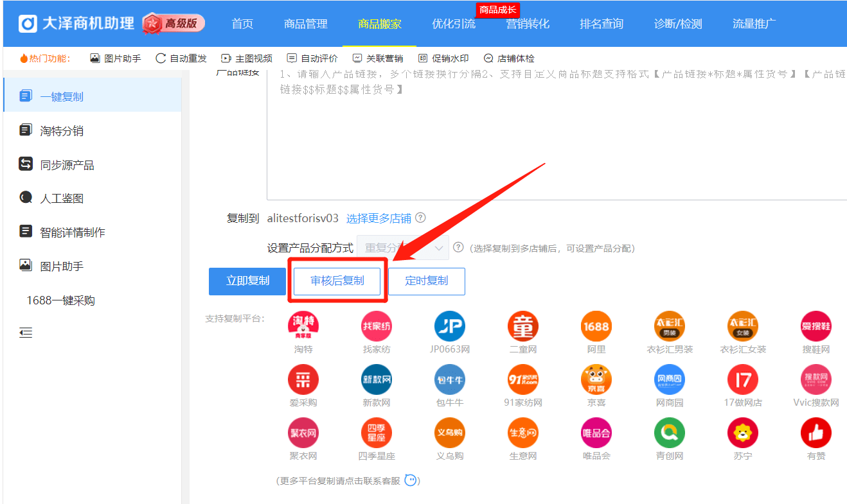The image size is (847, 504).
Task: Click the customer service chat icon
Action: coord(411,480)
